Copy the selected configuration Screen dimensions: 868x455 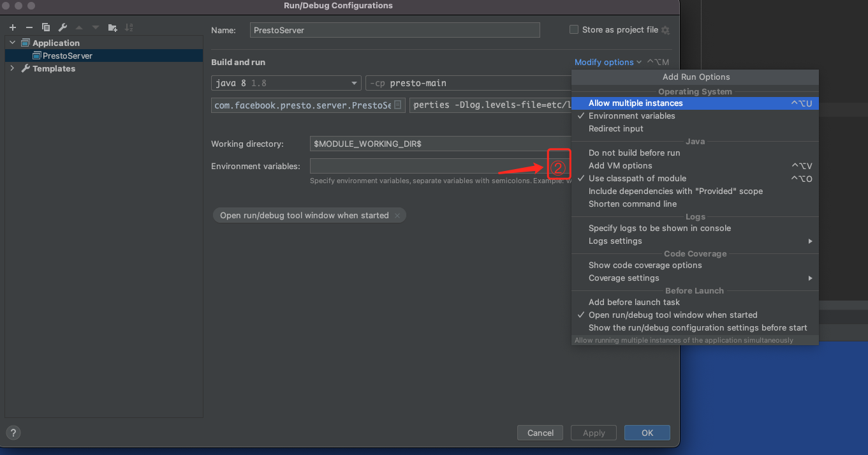click(46, 27)
